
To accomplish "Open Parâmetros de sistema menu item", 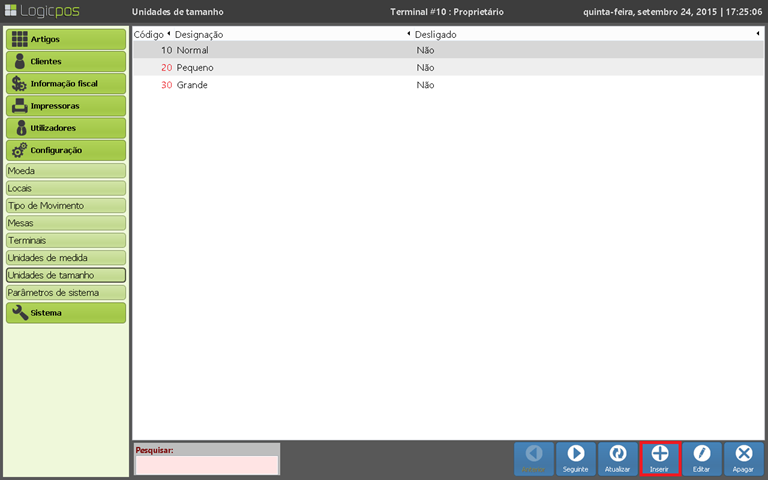I will [x=66, y=293].
